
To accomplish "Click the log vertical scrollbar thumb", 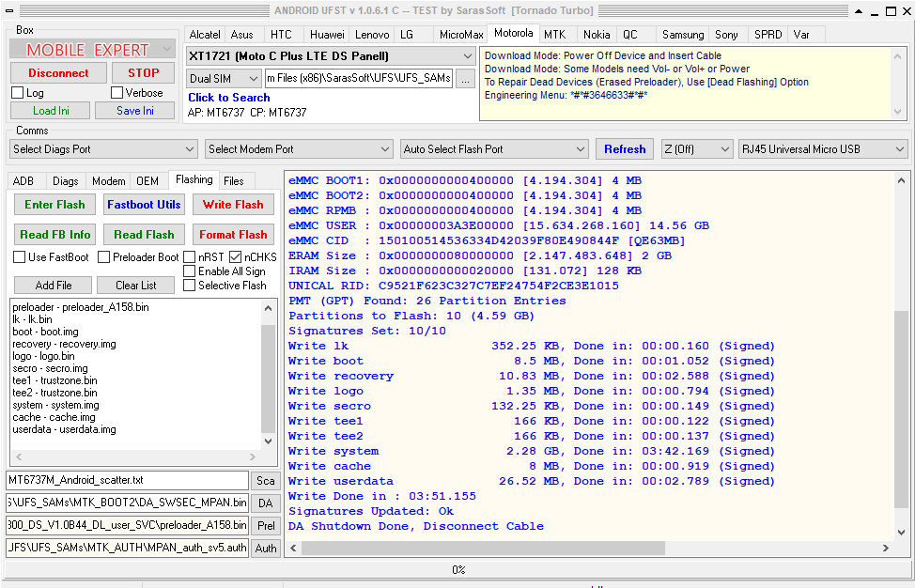I will [x=901, y=410].
